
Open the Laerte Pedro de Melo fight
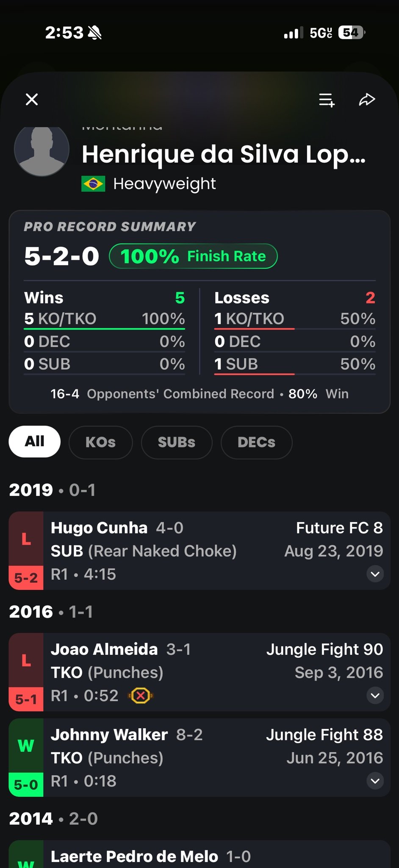tap(199, 854)
